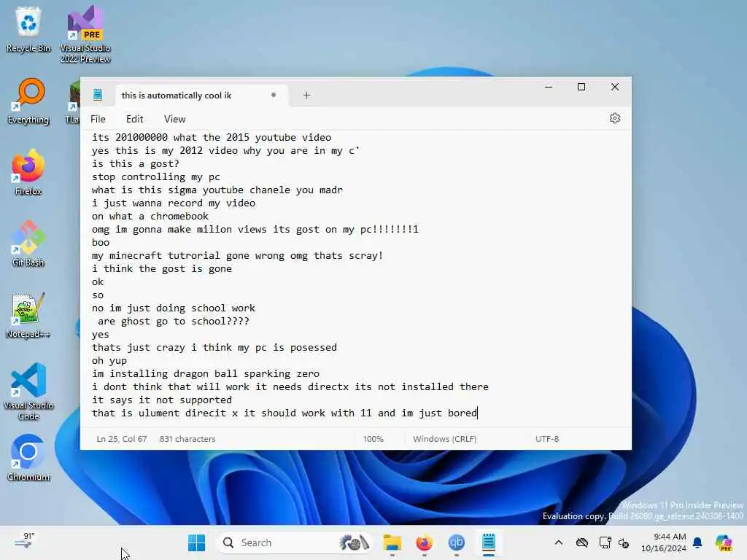Open the Edit menu

pyautogui.click(x=134, y=119)
